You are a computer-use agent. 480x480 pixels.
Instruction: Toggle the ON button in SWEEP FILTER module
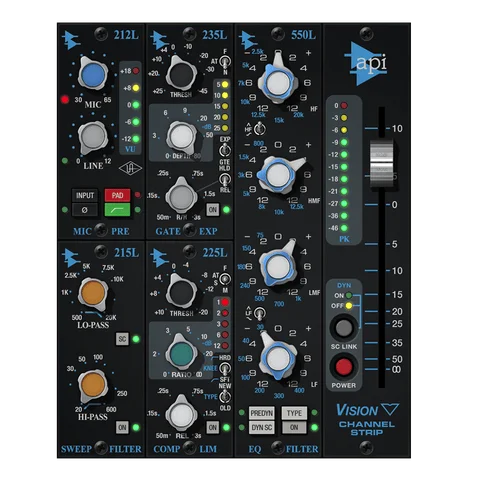(x=122, y=427)
